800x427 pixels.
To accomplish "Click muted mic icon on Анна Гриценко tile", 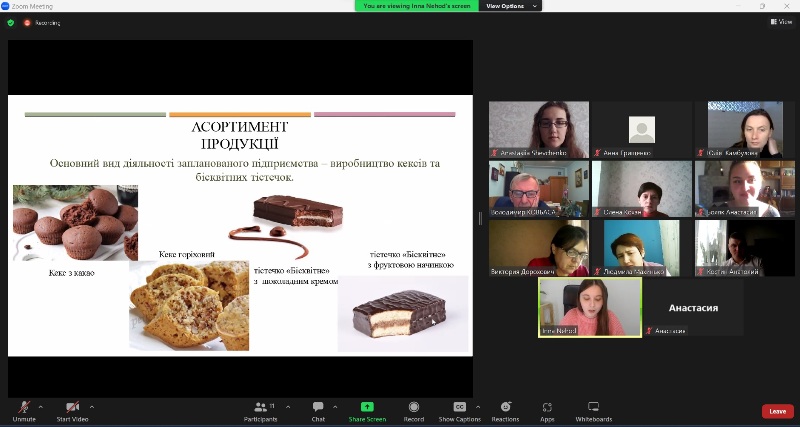I will 597,153.
